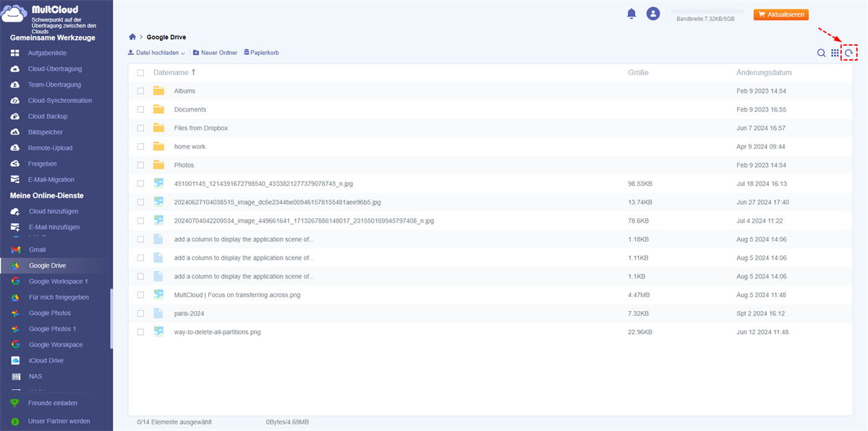Switch to grid view layout icon
868x431 pixels.
point(835,53)
